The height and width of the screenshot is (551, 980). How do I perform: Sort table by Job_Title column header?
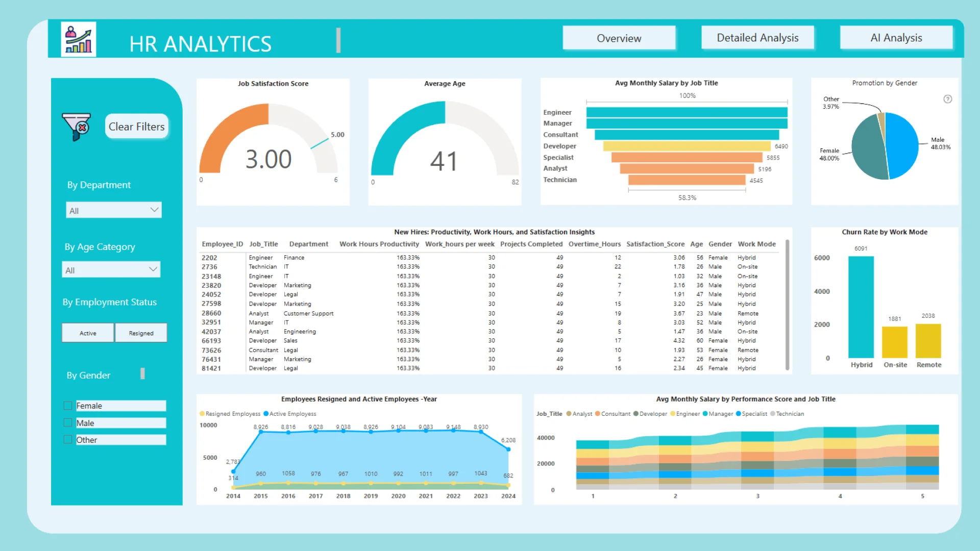pyautogui.click(x=263, y=244)
